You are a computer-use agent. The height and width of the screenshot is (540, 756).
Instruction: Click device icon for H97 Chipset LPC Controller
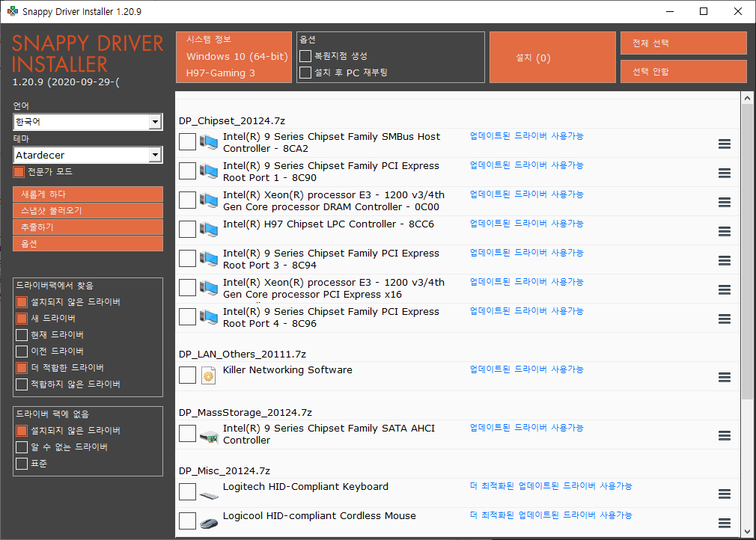coord(209,230)
